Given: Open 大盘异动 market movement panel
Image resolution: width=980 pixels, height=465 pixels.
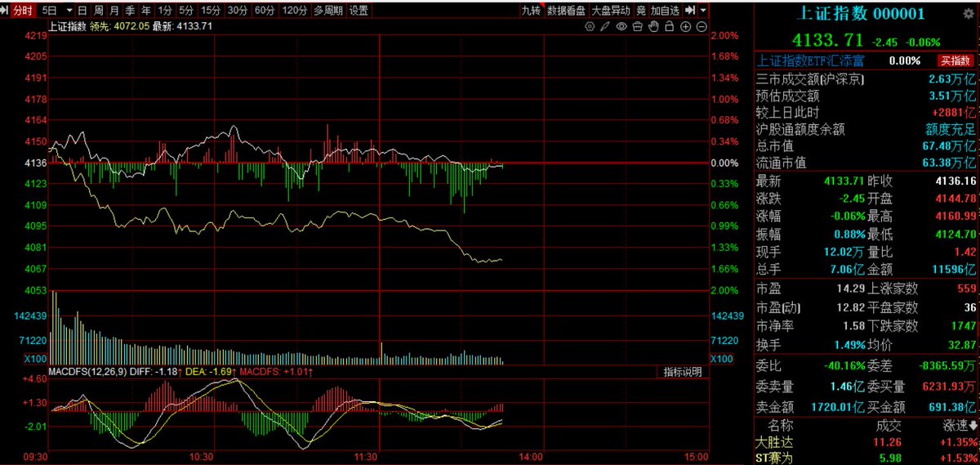Looking at the screenshot, I should tap(610, 11).
